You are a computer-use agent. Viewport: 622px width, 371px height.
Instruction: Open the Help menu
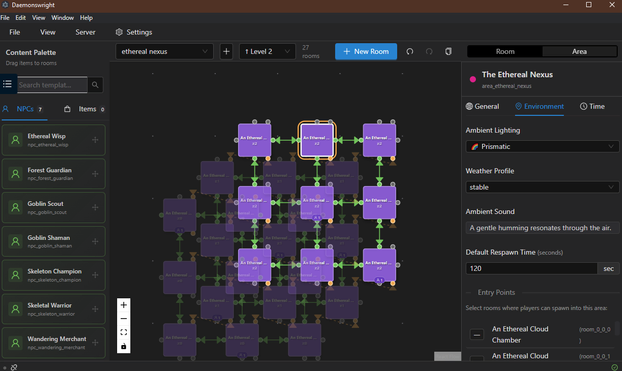(x=86, y=18)
